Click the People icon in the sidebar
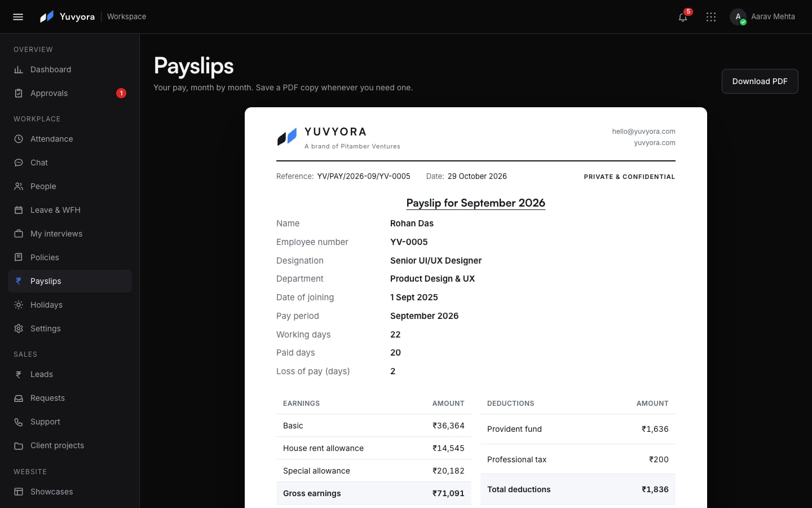 pos(19,186)
